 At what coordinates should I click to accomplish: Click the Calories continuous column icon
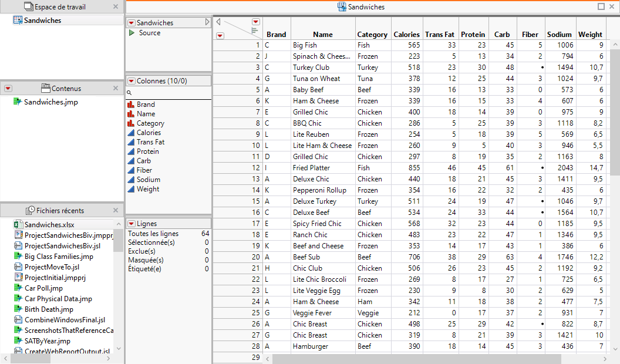coord(131,133)
